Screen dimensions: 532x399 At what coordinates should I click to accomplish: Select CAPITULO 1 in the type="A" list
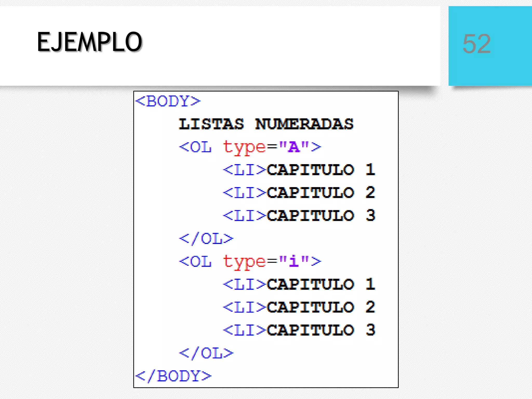click(x=321, y=170)
